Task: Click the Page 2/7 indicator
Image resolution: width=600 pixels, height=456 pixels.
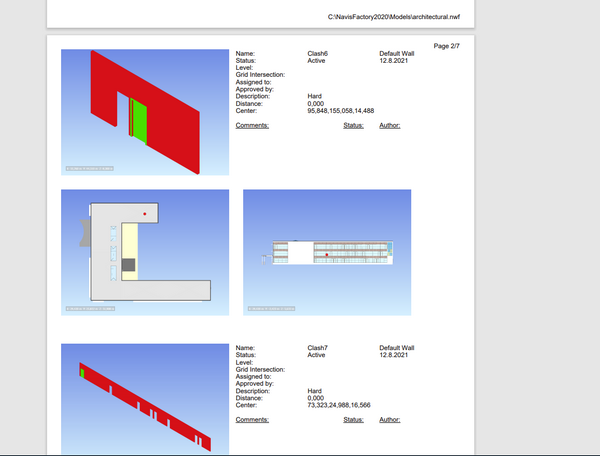Action: click(447, 46)
